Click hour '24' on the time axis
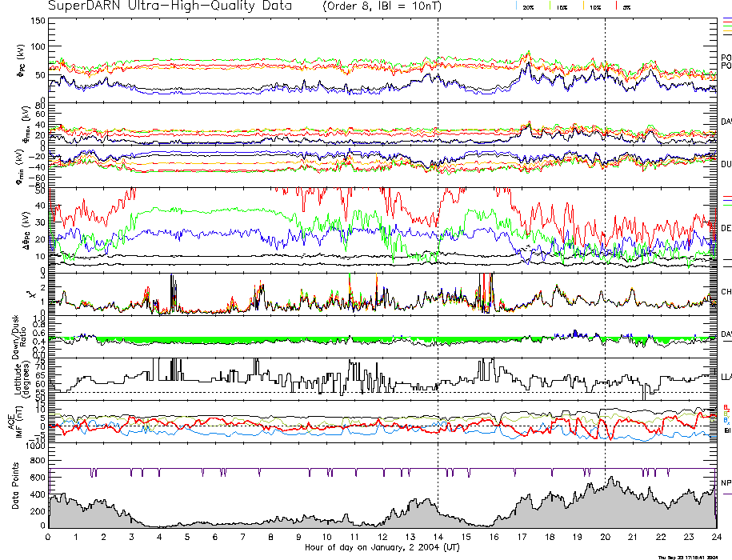This screenshot has height=560, width=732. click(x=717, y=537)
